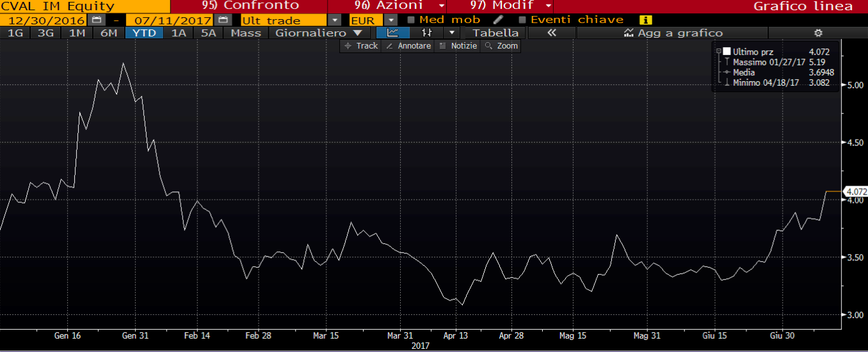Viewport: 868px width, 352px height.
Task: Select the bar chart type icon
Action: click(x=426, y=33)
